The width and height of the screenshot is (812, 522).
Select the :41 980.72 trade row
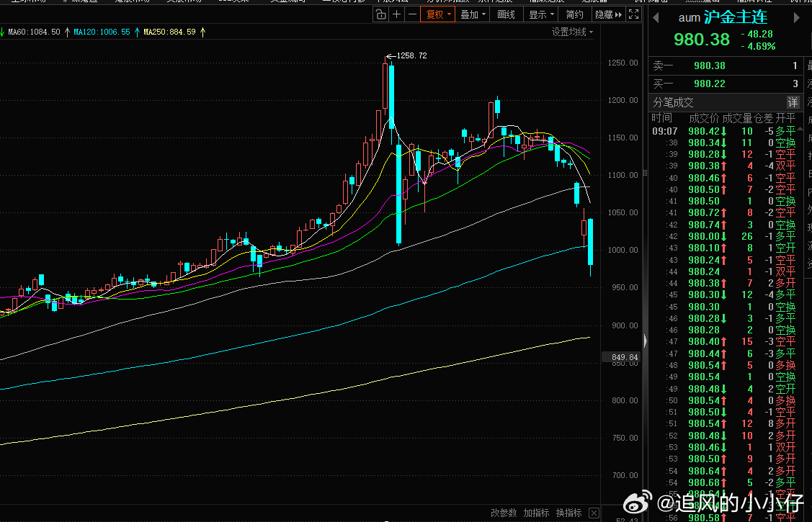725,212
